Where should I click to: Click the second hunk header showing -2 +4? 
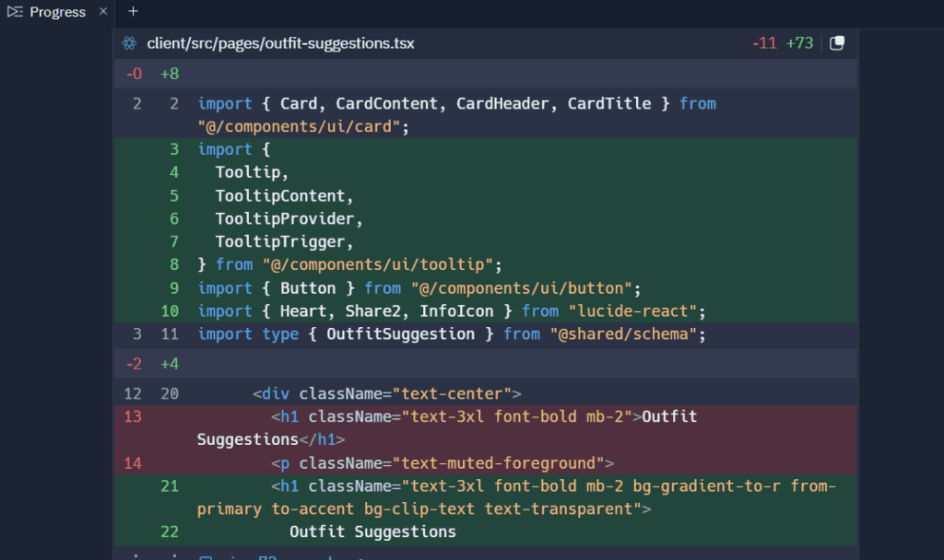486,363
